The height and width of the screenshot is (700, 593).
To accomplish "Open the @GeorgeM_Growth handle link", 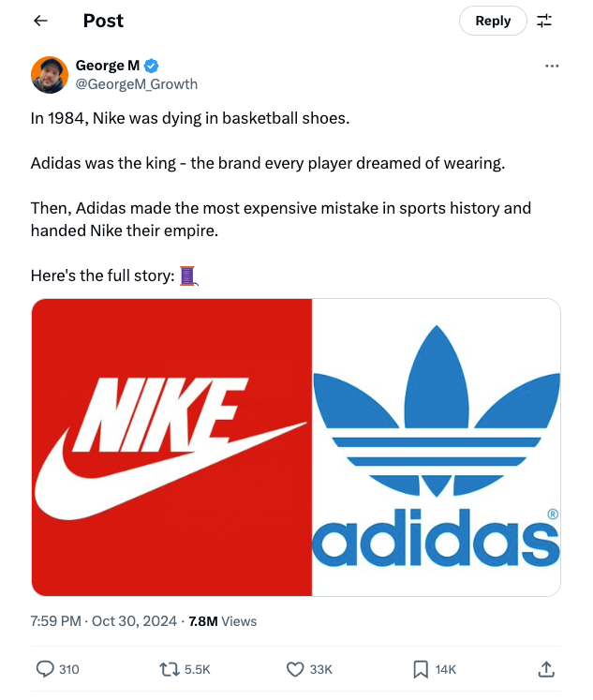I will (x=136, y=84).
